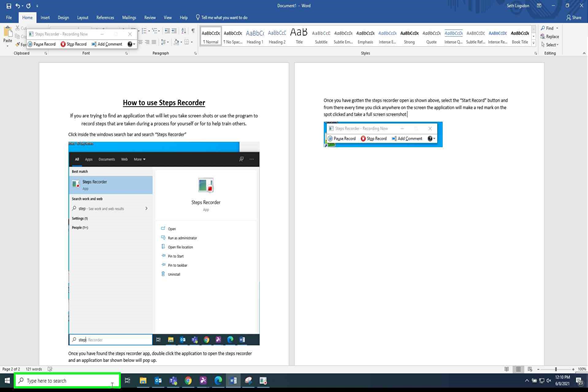Click the Steps Recorder taskbar icon
Viewport: 588px width, 392px height.
263,381
